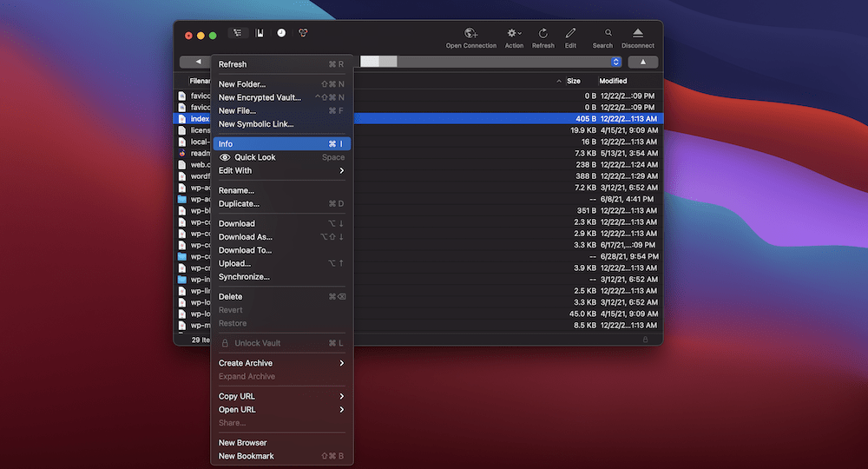Select the row sized 388 B
Viewport: 868px width, 469px height.
pyautogui.click(x=418, y=176)
